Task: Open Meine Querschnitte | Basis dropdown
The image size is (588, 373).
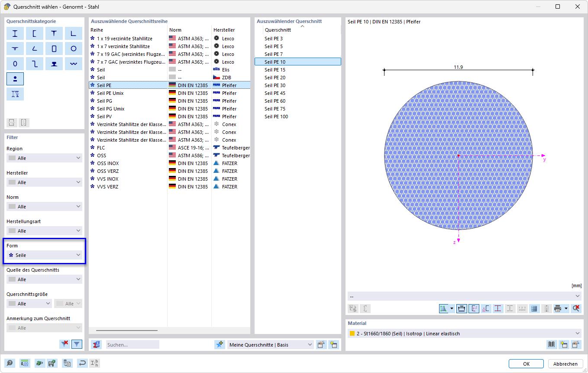Action: (x=271, y=345)
